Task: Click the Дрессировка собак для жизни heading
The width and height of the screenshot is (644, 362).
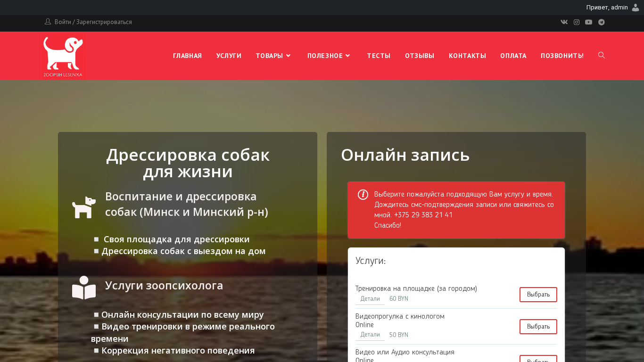Action: pos(188,163)
